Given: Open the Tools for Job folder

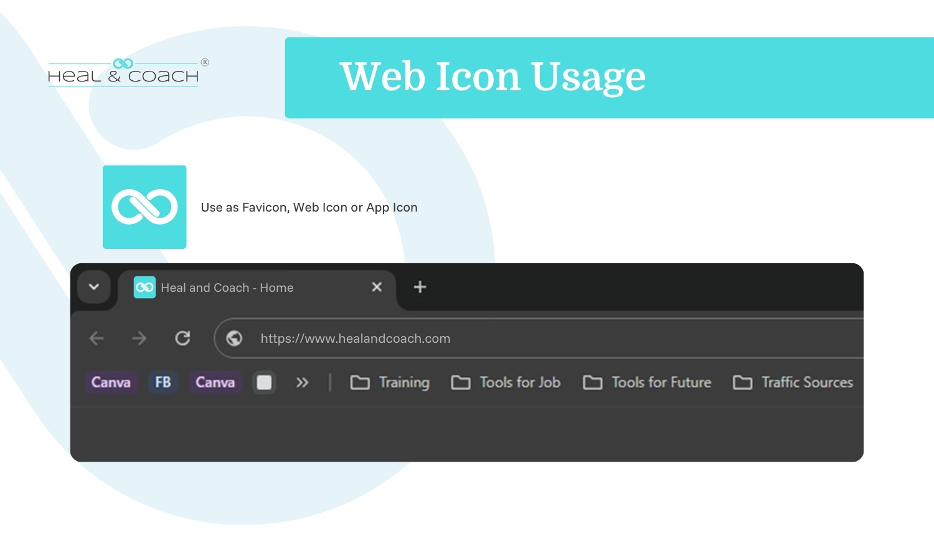Looking at the screenshot, I should point(506,382).
